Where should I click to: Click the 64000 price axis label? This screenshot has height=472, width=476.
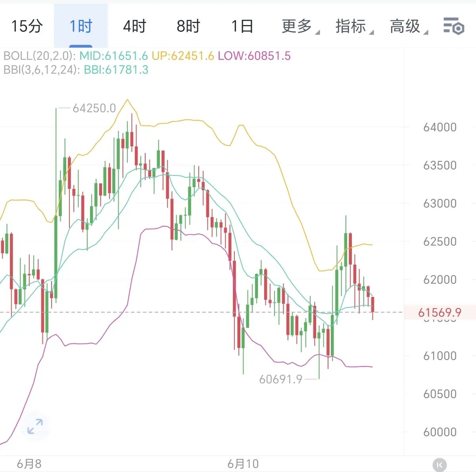(x=440, y=127)
